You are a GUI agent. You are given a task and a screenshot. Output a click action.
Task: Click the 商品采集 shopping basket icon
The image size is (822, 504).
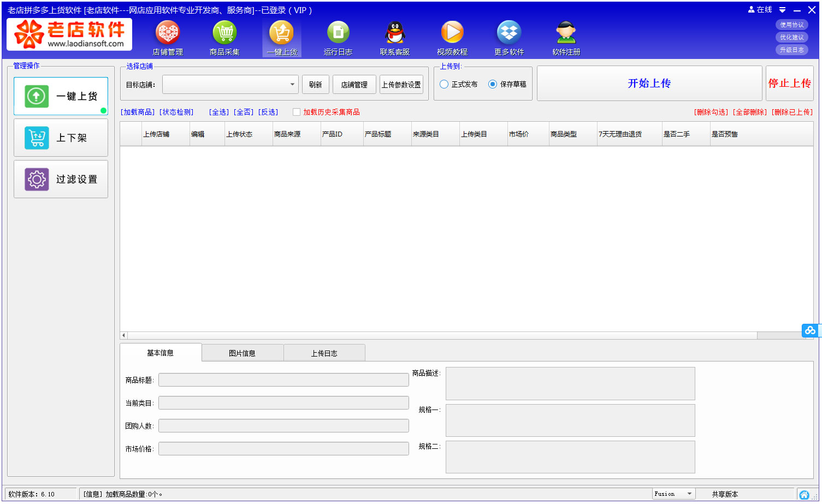tap(224, 33)
